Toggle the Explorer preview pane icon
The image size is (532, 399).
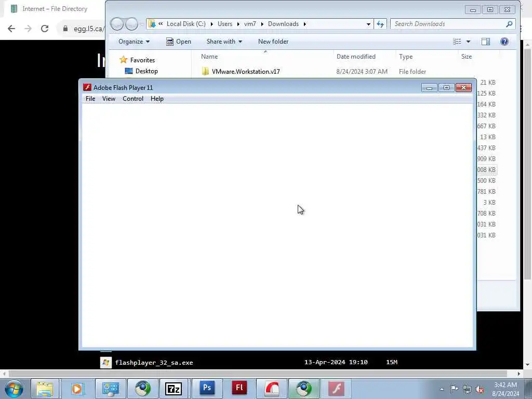coord(486,42)
